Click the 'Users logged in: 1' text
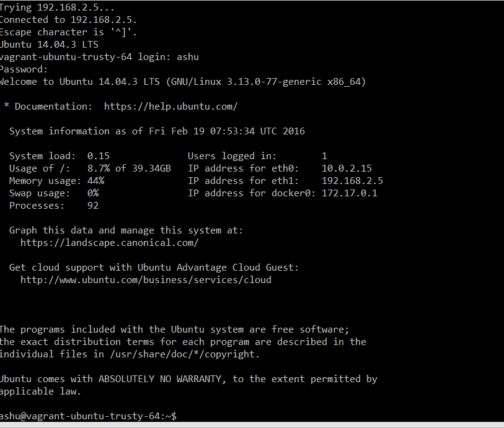The image size is (504, 428). point(257,156)
